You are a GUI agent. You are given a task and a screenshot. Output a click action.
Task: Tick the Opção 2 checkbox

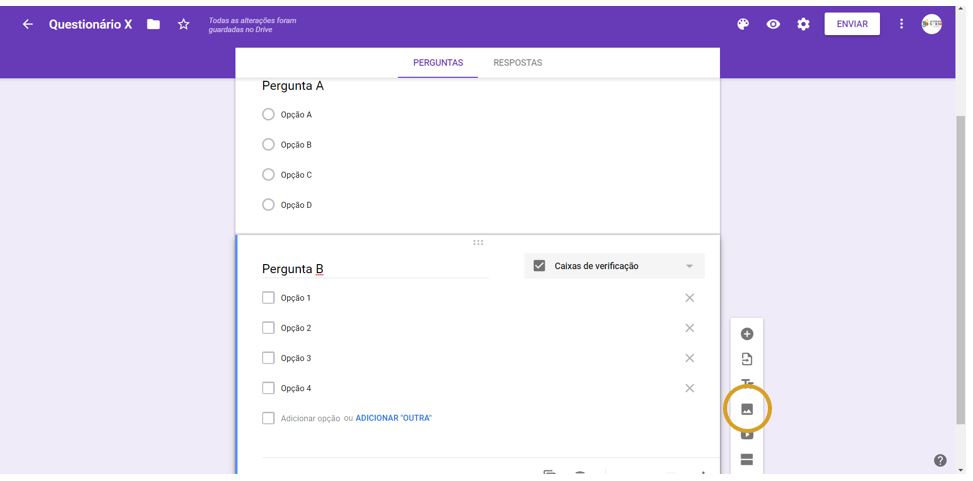[x=268, y=328]
